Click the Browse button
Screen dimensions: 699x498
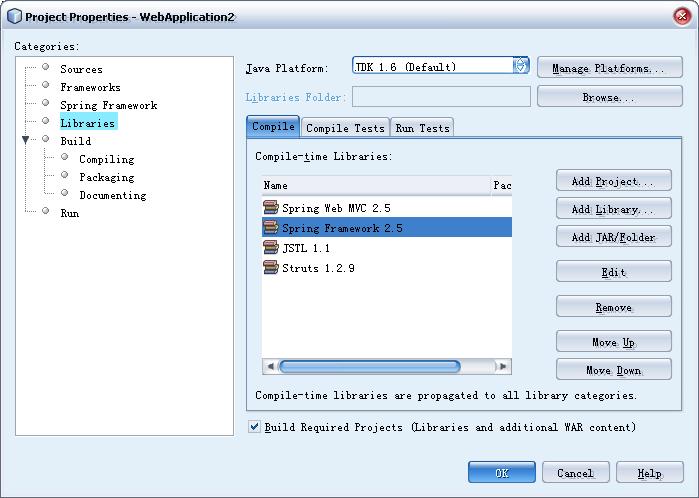609,96
